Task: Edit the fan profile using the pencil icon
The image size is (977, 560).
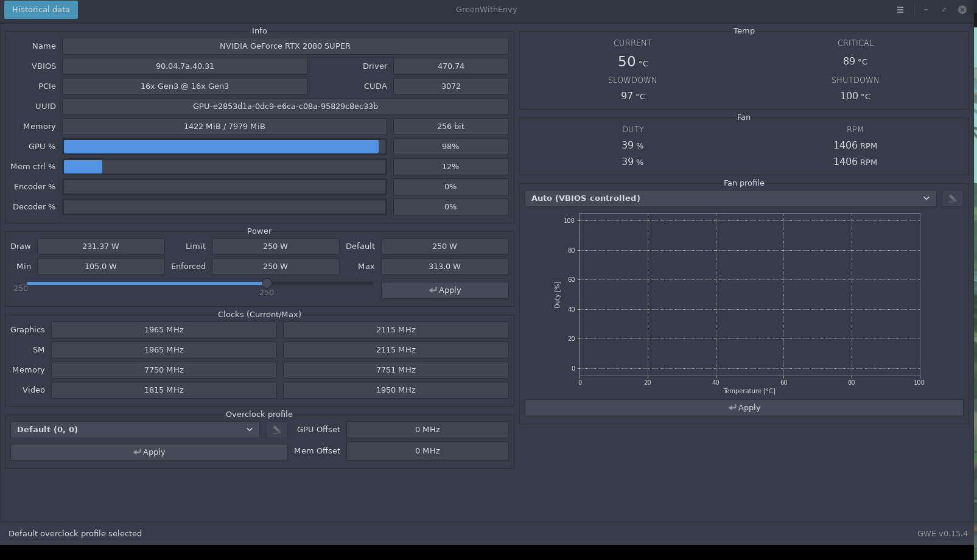Action: [952, 198]
